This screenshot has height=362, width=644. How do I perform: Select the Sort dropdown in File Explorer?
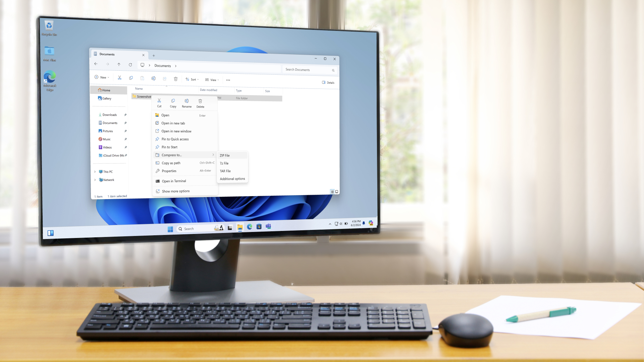click(x=193, y=79)
